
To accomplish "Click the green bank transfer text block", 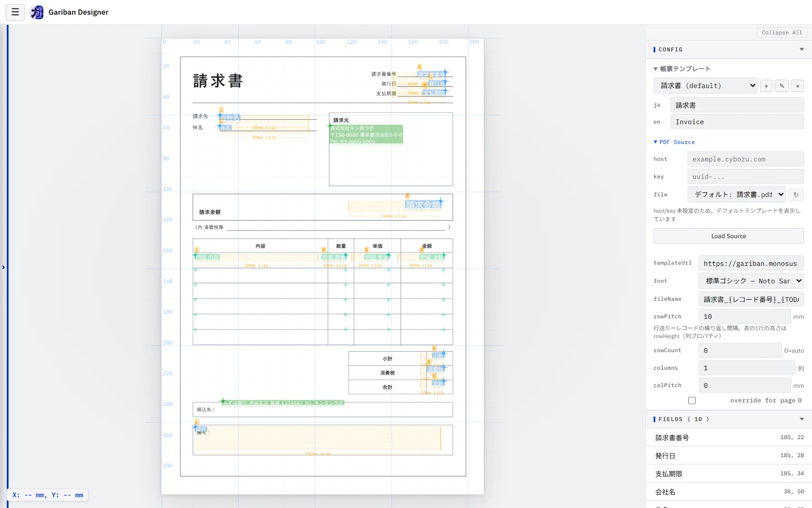I will coord(283,403).
